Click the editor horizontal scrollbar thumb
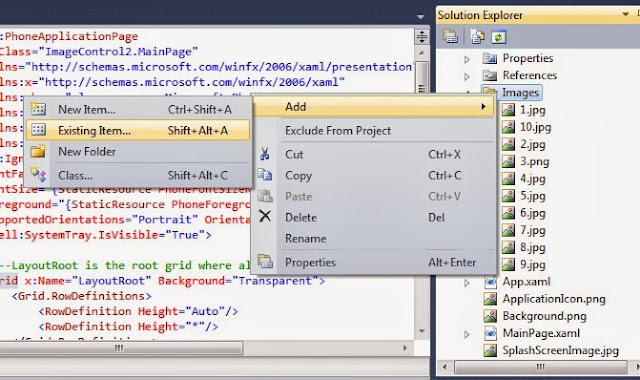Viewport: 640px width, 380px height. (121, 348)
